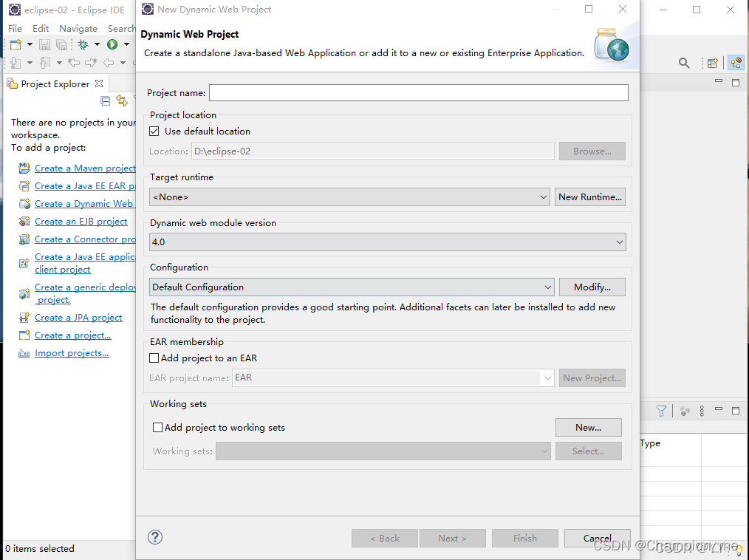Screen dimensions: 749x560
Task: Check Add project to working sets
Action: [x=157, y=427]
